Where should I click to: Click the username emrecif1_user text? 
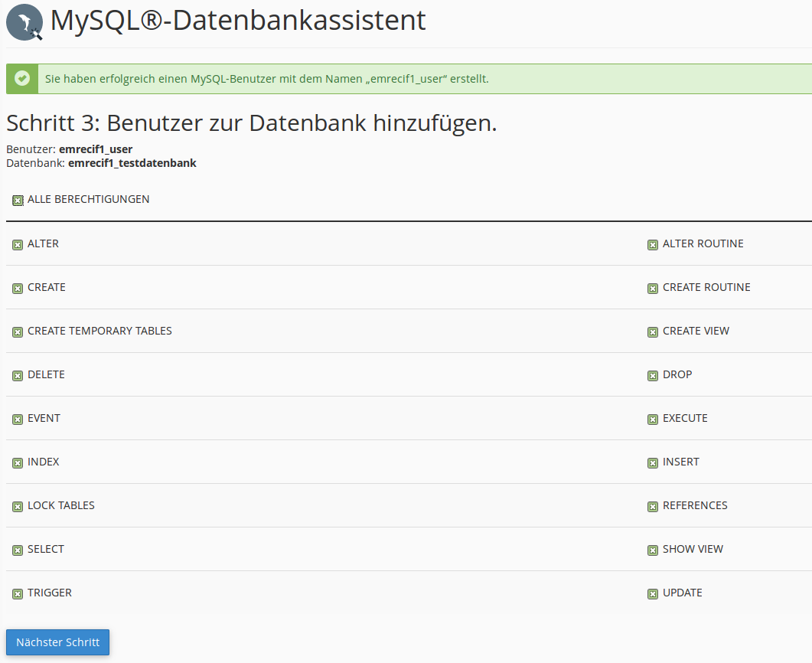point(96,149)
